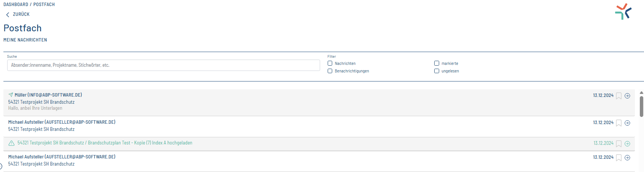Toggle the markierte filter checkbox
Image resolution: width=644 pixels, height=172 pixels.
click(437, 63)
